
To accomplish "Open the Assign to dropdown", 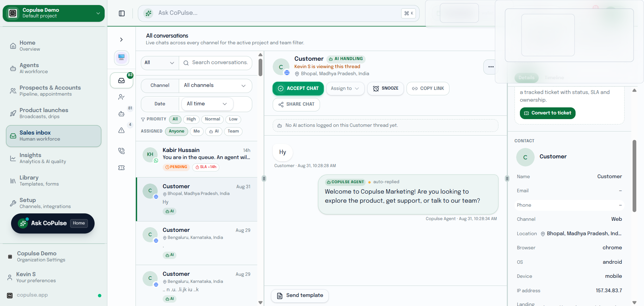I will [345, 89].
